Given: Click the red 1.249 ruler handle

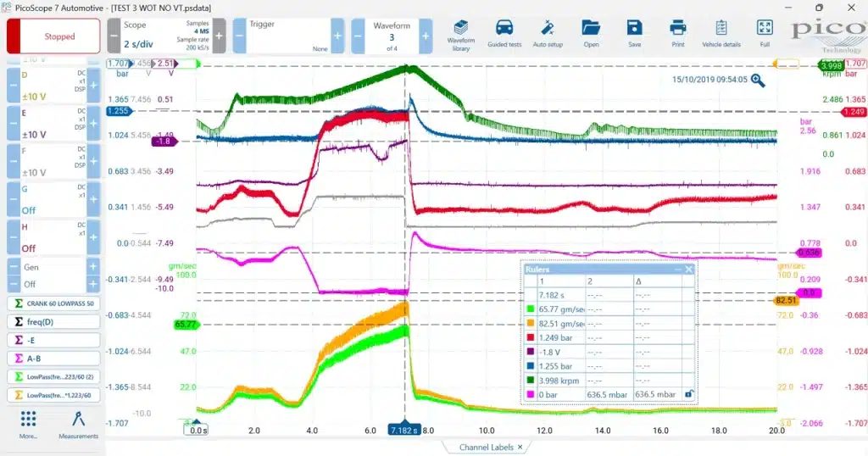Looking at the screenshot, I should [853, 112].
